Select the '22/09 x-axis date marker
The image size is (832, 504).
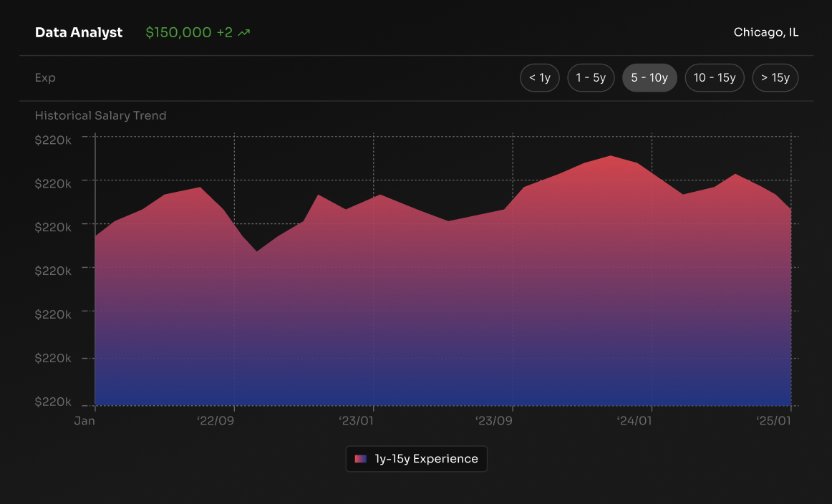[x=216, y=421]
